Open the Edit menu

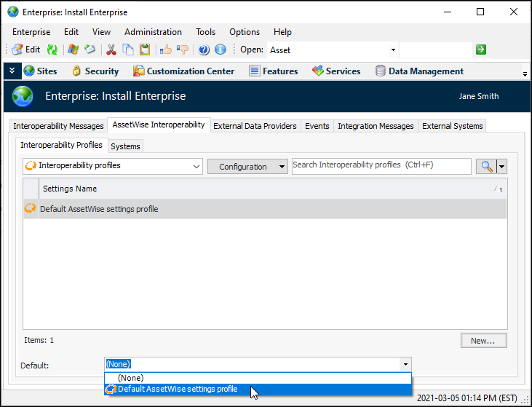71,32
